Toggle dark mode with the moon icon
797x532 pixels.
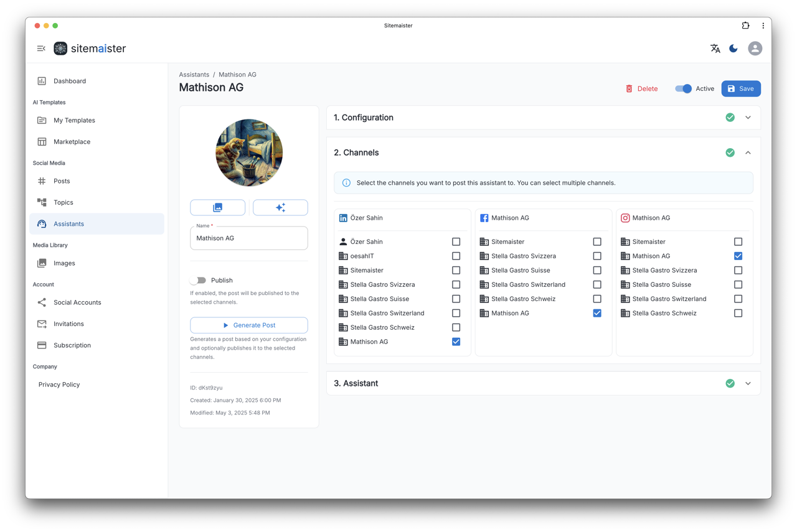(733, 48)
